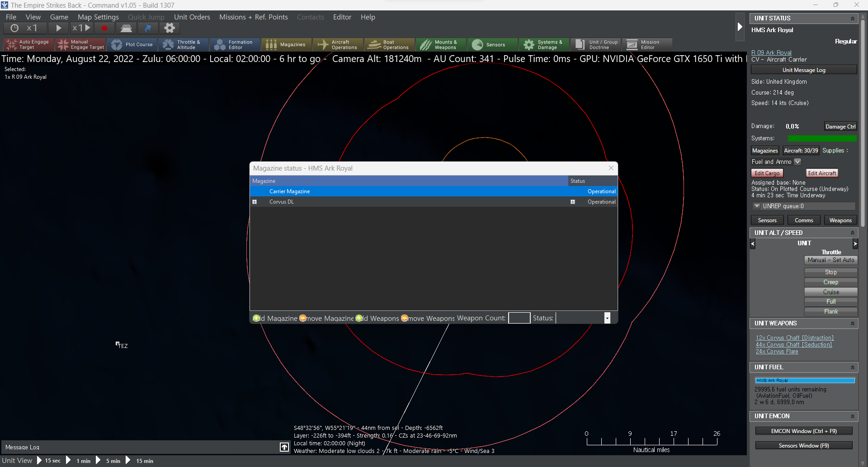Viewport: 868px width, 467px height.
Task: Set throttle to Flank
Action: point(831,312)
